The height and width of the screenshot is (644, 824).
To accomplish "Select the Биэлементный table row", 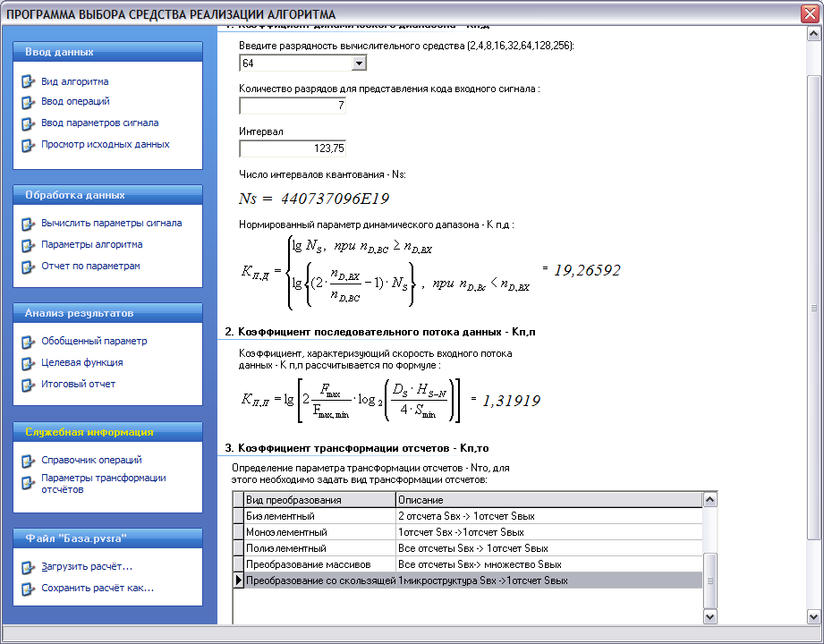I will tap(467, 516).
